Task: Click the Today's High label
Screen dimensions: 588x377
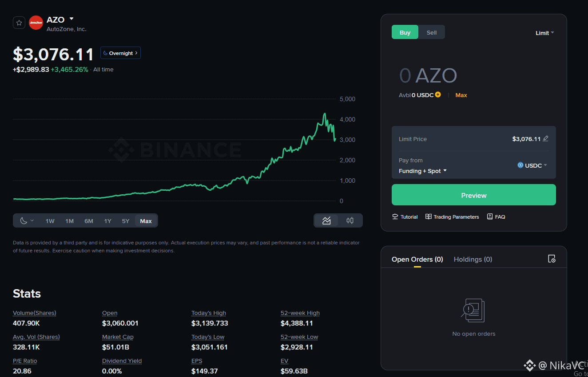Action: tap(209, 313)
